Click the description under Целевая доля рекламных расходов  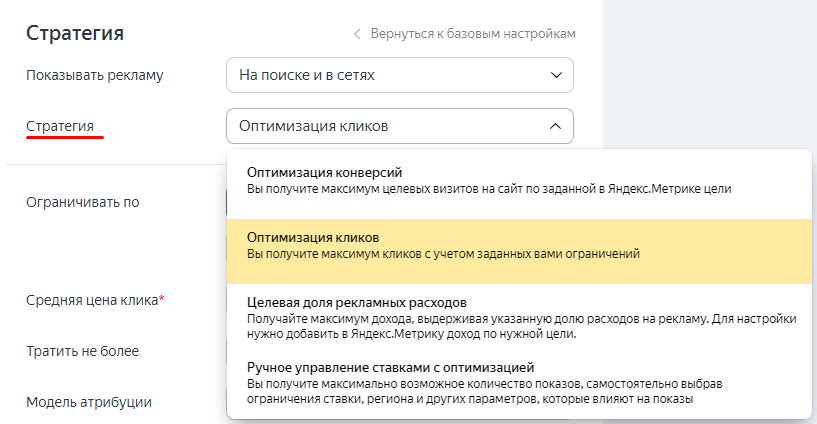pyautogui.click(x=520, y=326)
